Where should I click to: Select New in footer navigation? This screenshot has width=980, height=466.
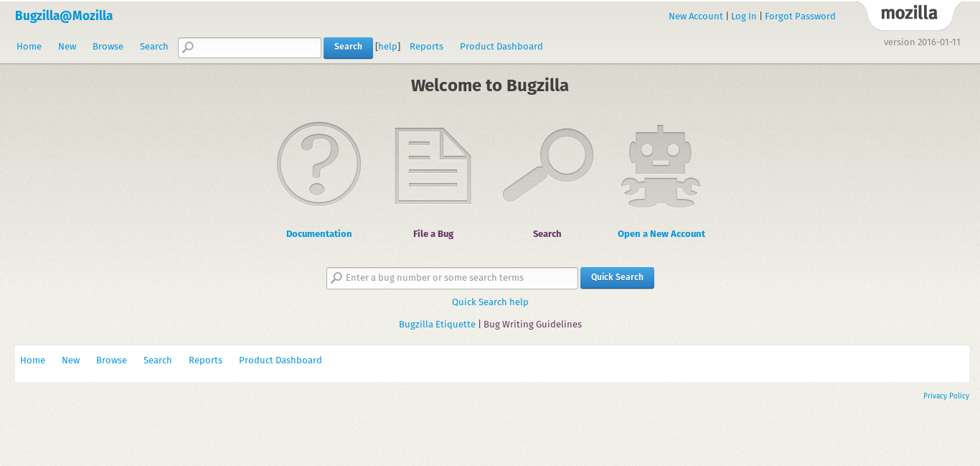71,360
